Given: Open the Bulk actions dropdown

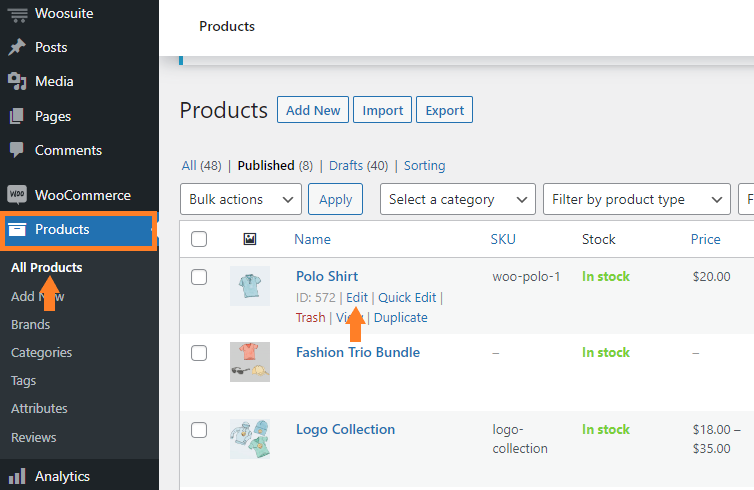Looking at the screenshot, I should coord(241,199).
